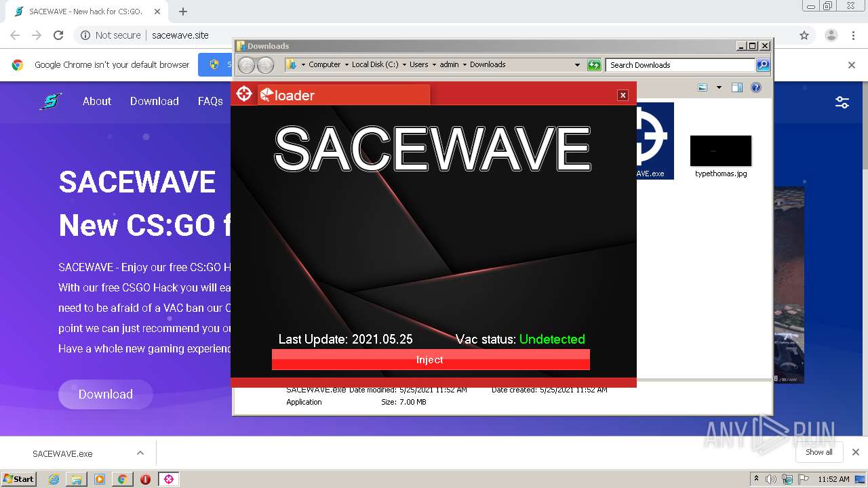Expand the dropdown arrow after Local Disk (C:)
The height and width of the screenshot is (488, 868).
[x=404, y=65]
